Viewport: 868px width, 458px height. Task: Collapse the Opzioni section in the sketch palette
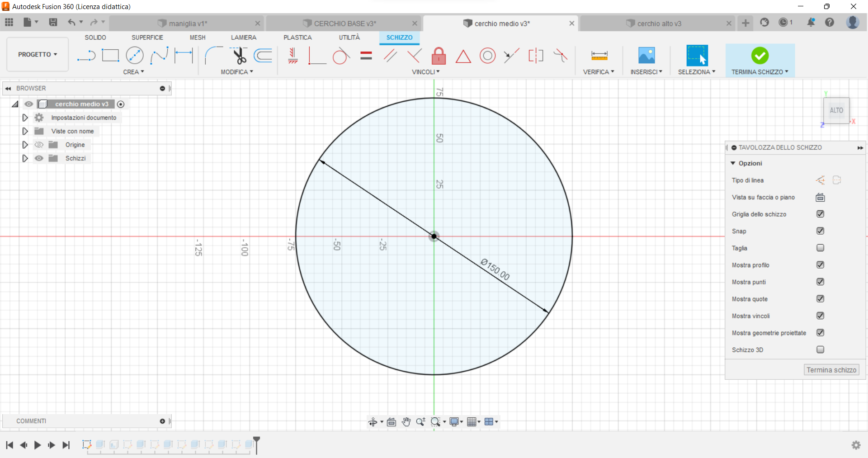coord(734,163)
